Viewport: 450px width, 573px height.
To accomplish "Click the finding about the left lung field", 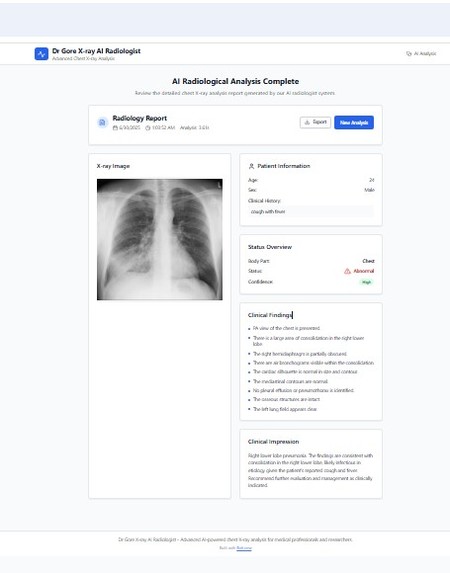I will coord(285,409).
